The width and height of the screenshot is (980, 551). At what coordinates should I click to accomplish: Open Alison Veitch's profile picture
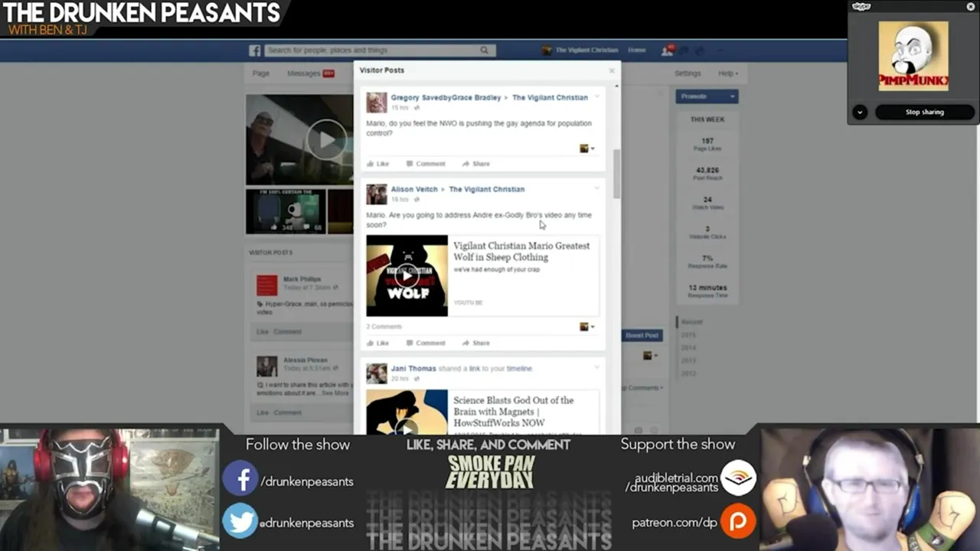376,194
